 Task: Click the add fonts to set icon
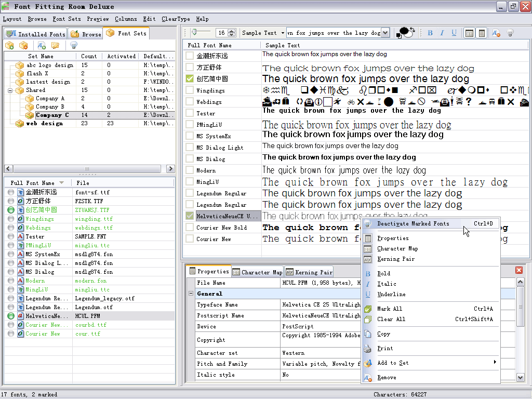tap(42, 46)
